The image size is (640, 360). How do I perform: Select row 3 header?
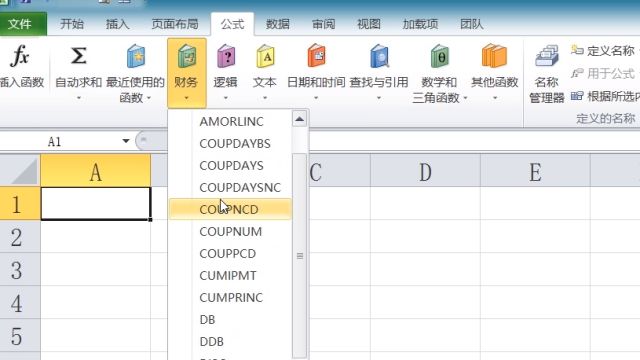coord(20,269)
